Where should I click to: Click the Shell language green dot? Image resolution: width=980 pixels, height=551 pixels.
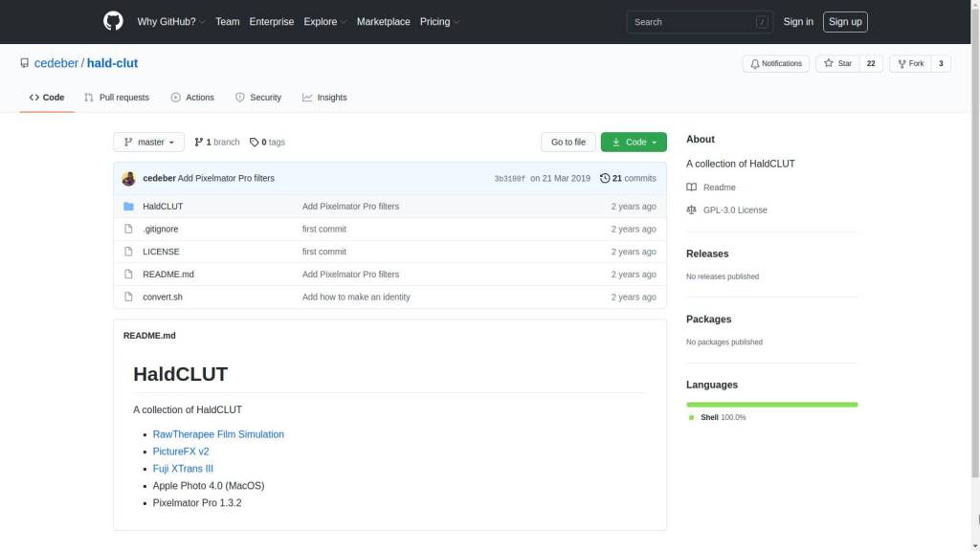(691, 417)
